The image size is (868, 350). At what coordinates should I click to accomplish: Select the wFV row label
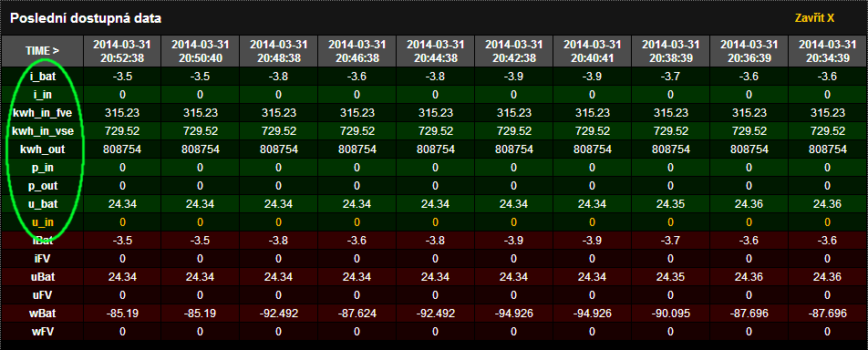click(43, 332)
